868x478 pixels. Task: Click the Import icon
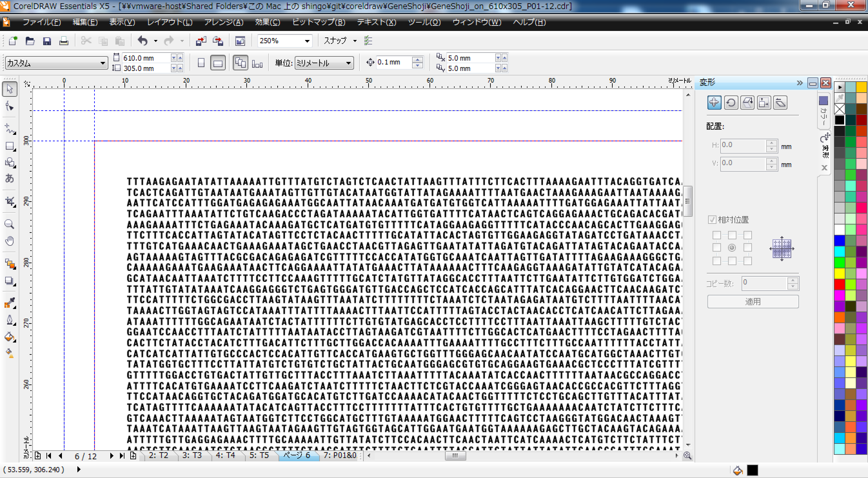pos(201,41)
